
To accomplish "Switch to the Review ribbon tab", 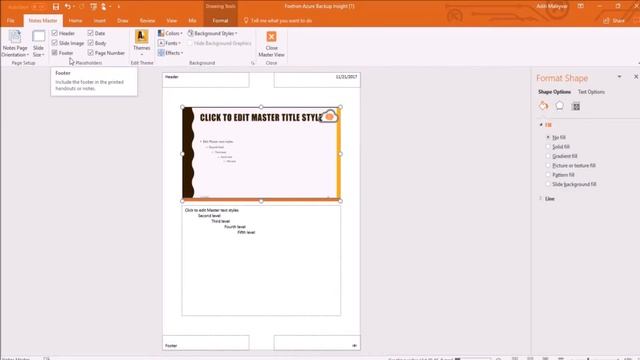I will coord(147,20).
